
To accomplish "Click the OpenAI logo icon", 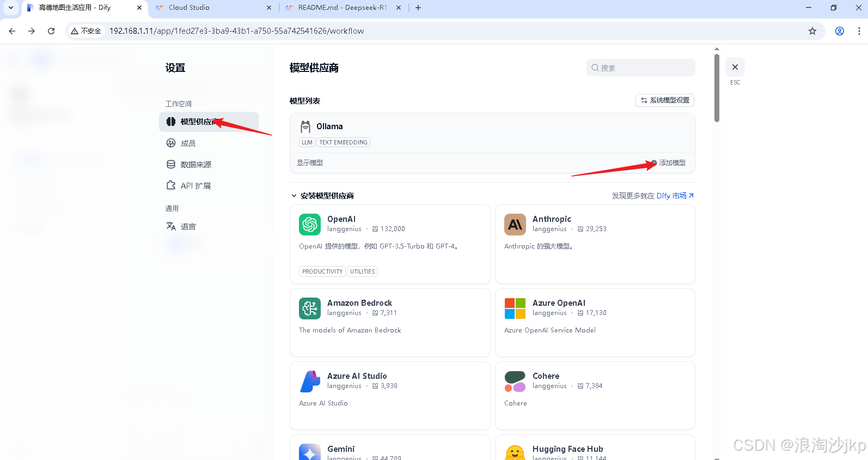I will (310, 225).
